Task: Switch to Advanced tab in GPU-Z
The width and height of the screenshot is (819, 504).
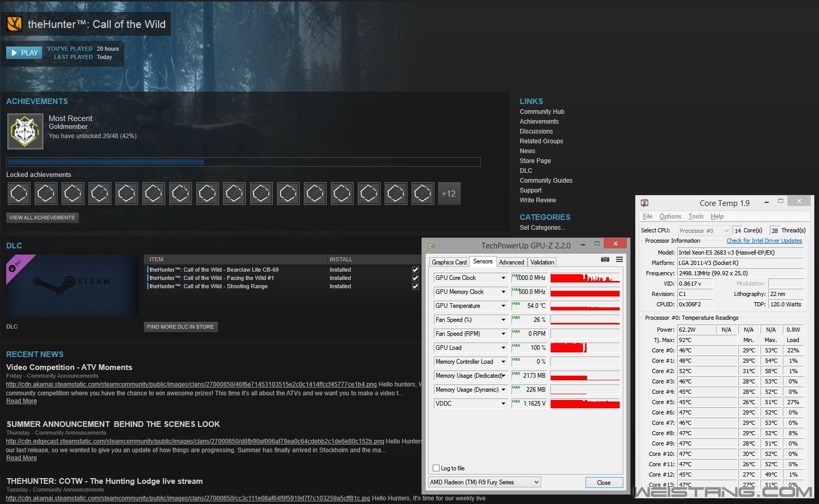Action: point(511,262)
